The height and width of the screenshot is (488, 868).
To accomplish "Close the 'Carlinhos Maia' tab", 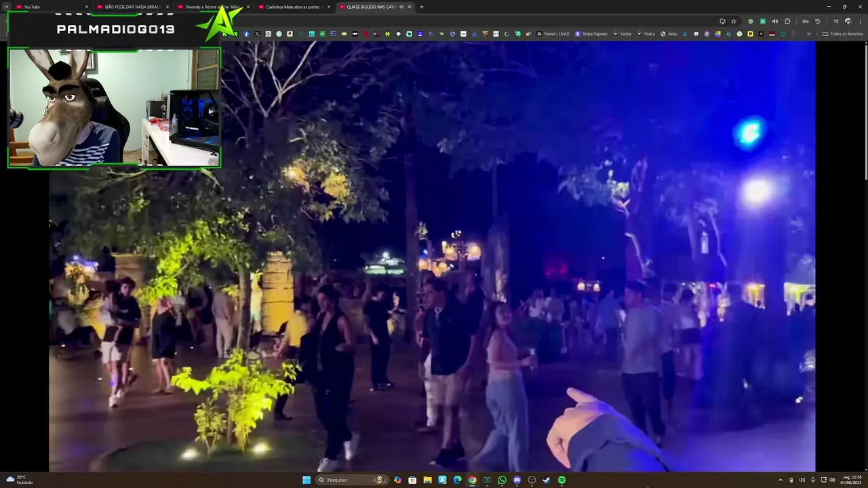I will 329,7.
